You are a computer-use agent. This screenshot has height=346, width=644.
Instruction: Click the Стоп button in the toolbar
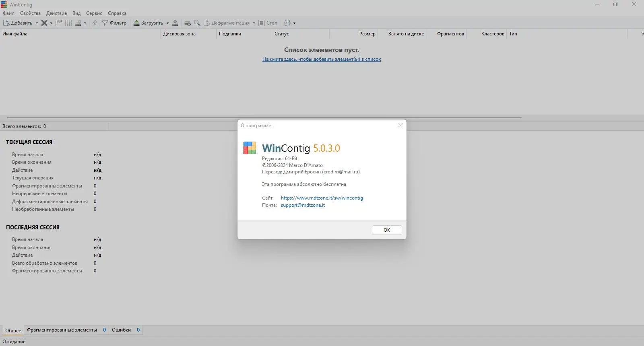[268, 23]
